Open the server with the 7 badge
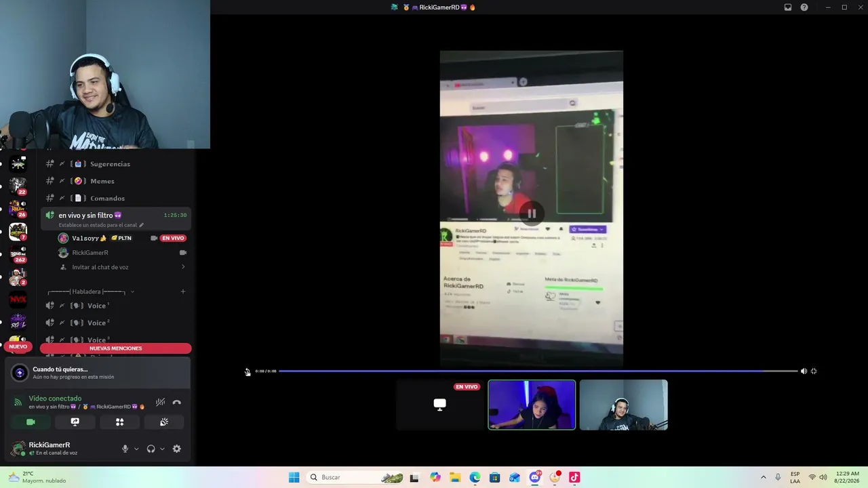Image resolution: width=868 pixels, height=488 pixels. click(x=18, y=232)
